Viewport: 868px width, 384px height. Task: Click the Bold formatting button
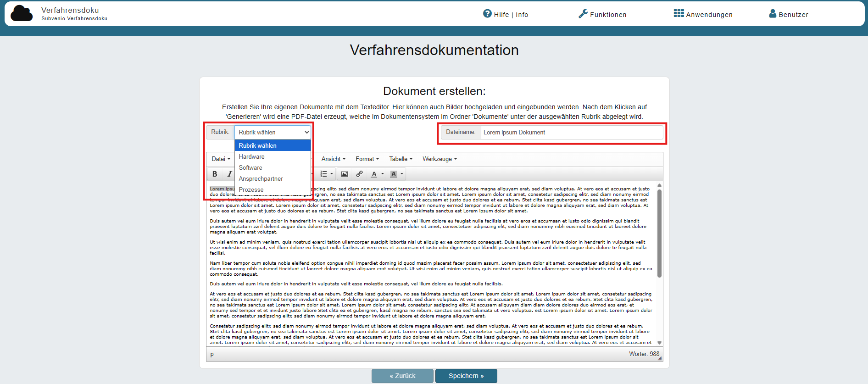[x=215, y=174]
